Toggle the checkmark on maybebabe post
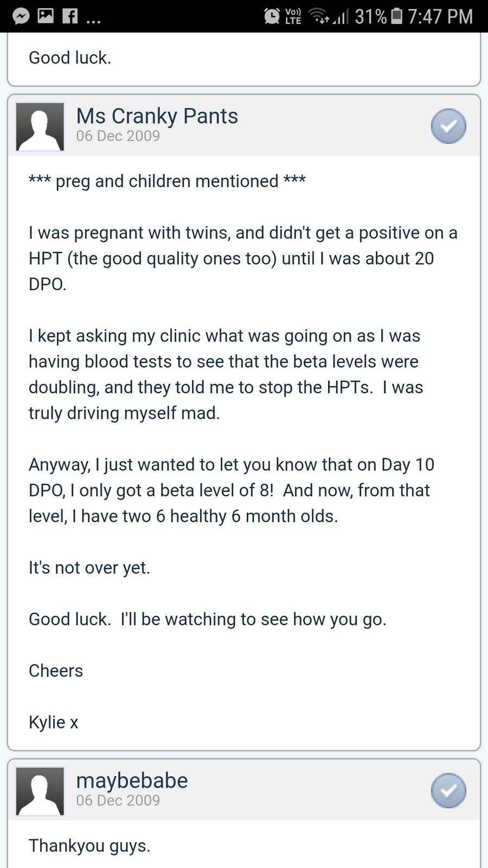 (448, 791)
